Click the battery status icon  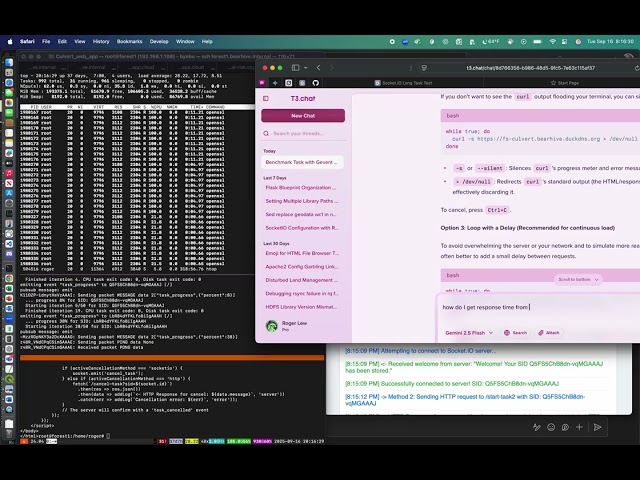click(538, 42)
